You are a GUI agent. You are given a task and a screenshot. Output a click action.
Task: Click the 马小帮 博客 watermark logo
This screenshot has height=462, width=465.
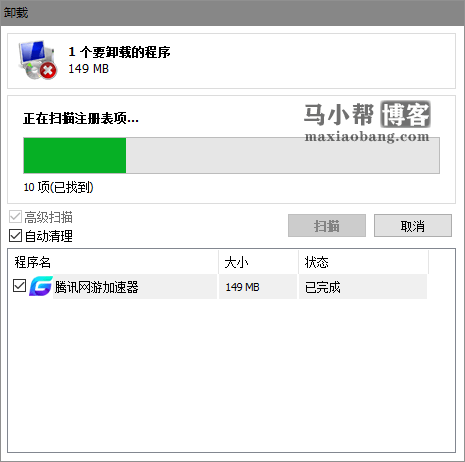[367, 114]
